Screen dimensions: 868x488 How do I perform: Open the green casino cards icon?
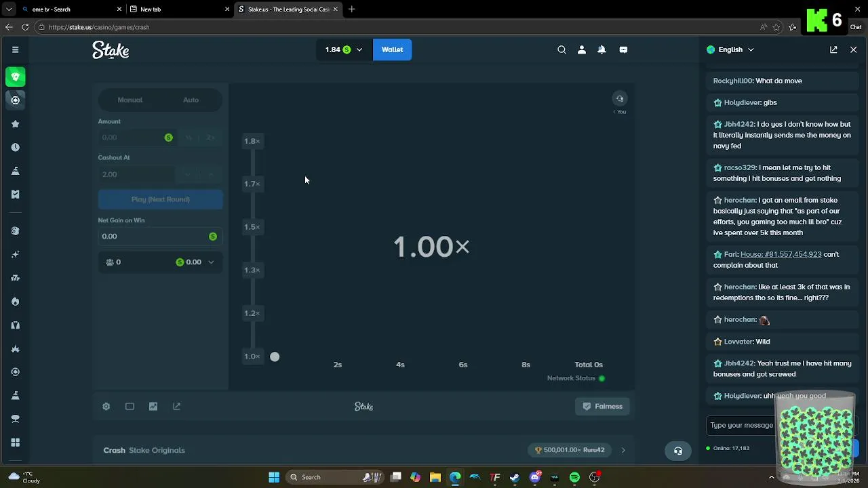(x=15, y=77)
